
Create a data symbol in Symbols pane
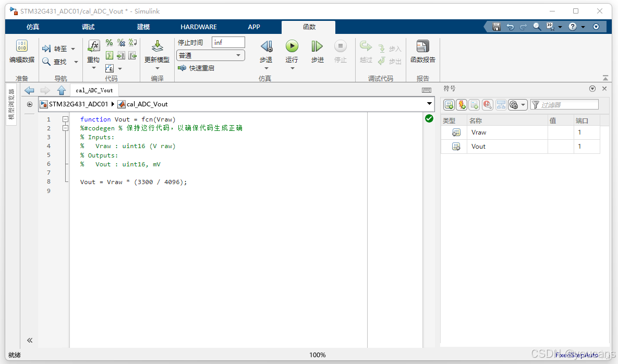[x=449, y=105]
